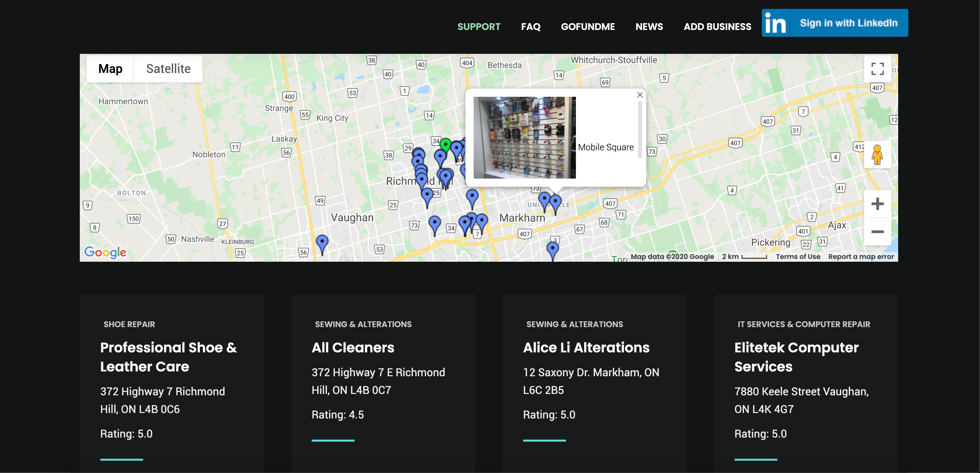
Task: Click Report a map error
Action: coord(861,257)
